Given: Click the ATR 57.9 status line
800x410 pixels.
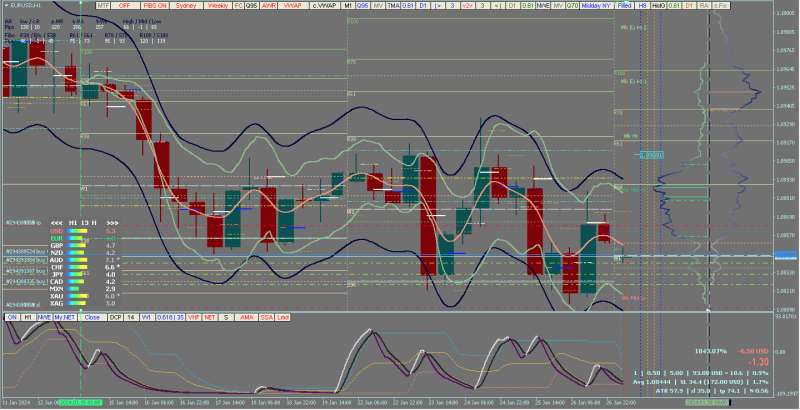Looking at the screenshot, I should click(x=712, y=391).
